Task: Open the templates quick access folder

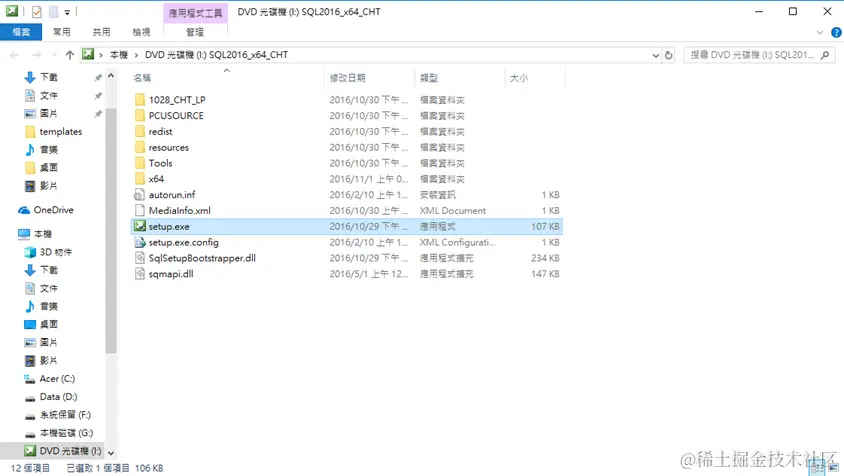Action: click(54, 131)
